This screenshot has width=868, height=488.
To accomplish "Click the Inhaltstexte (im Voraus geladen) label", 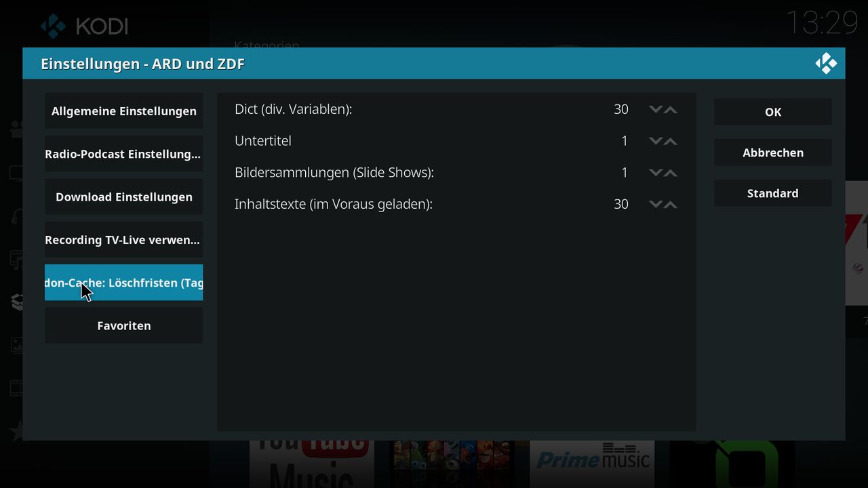I will (334, 204).
